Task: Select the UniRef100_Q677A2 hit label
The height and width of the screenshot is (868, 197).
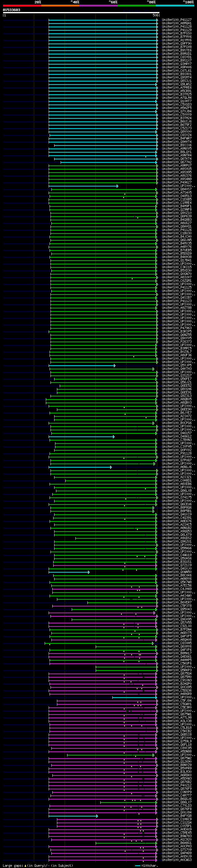Action: pyautogui.click(x=176, y=162)
